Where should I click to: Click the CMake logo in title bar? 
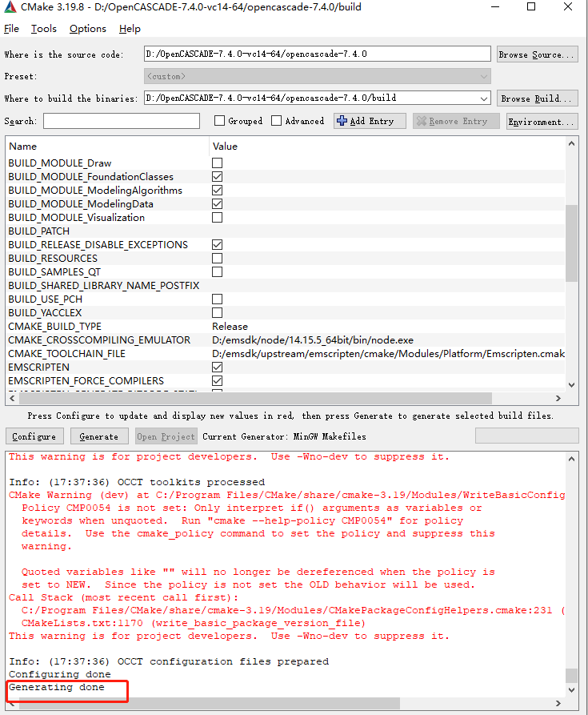(10, 7)
